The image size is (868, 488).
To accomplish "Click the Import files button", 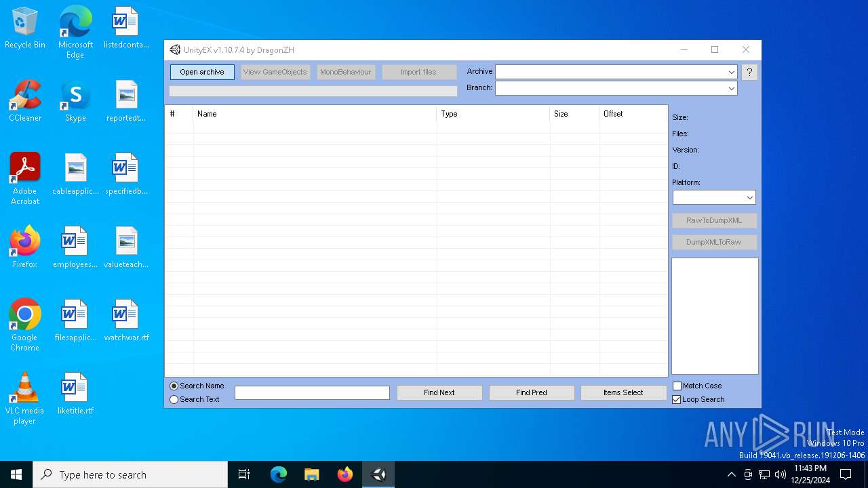I will click(418, 72).
